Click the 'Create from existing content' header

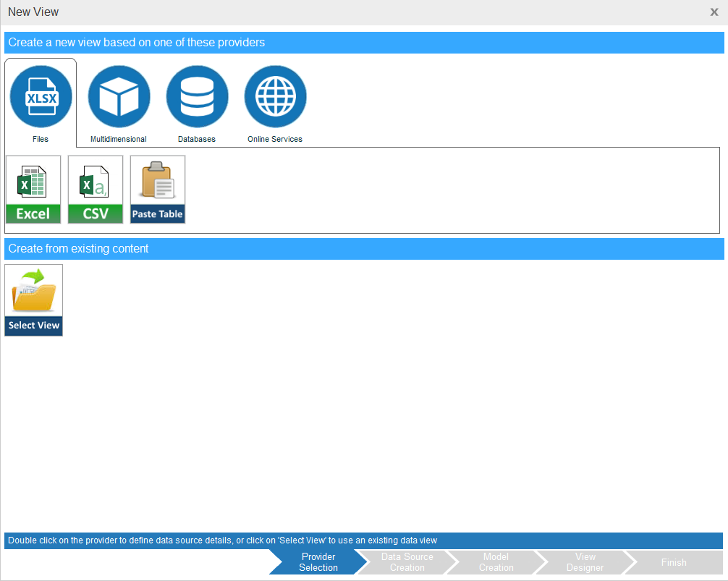click(78, 249)
